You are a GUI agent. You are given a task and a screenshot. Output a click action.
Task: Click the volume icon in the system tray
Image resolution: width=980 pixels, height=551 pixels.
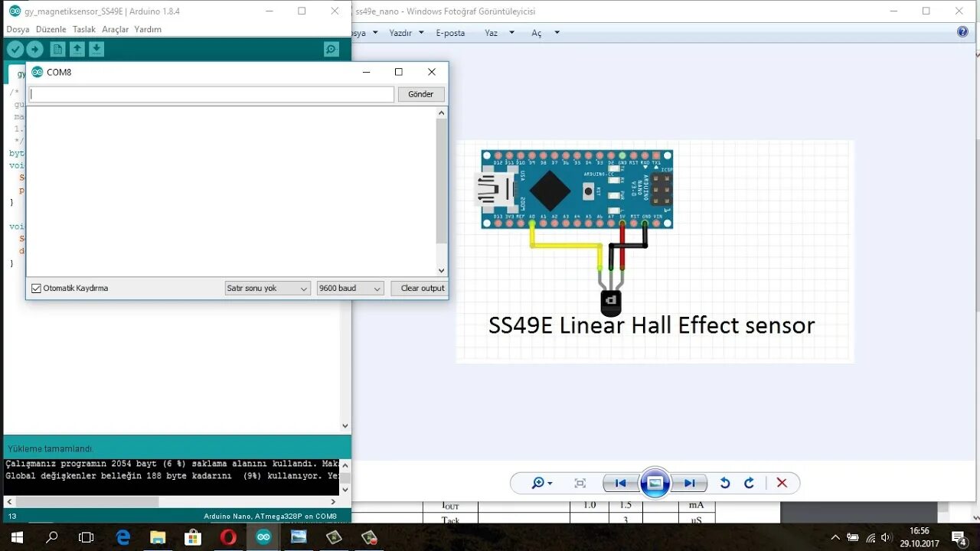click(886, 537)
